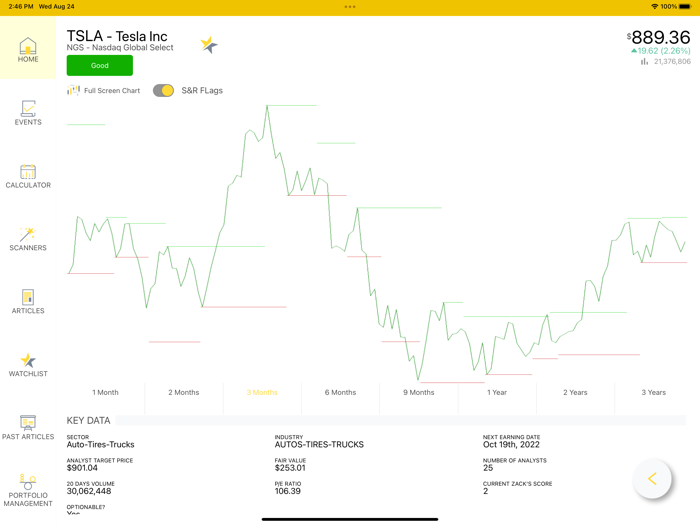The height and width of the screenshot is (525, 700).
Task: Click the $889.36 price value
Action: pyautogui.click(x=658, y=37)
